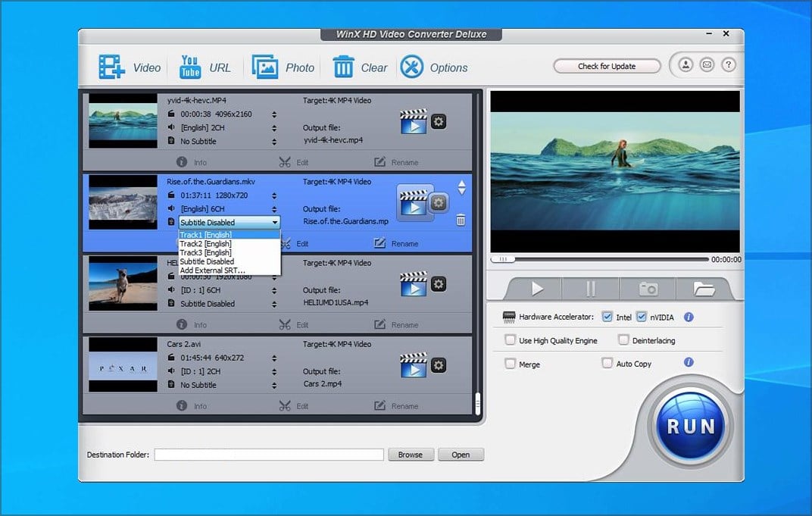Select Track2 [English] subtitle

point(230,243)
